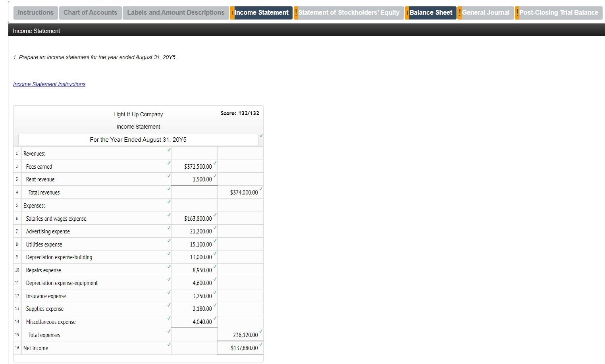Click the year ended August 31 title field
The image size is (605, 364).
coord(138,139)
